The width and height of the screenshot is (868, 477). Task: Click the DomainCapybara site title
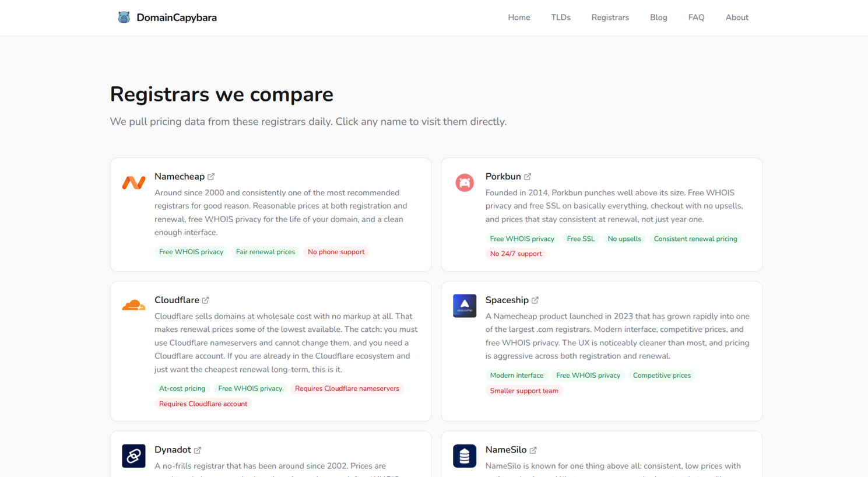coord(177,17)
